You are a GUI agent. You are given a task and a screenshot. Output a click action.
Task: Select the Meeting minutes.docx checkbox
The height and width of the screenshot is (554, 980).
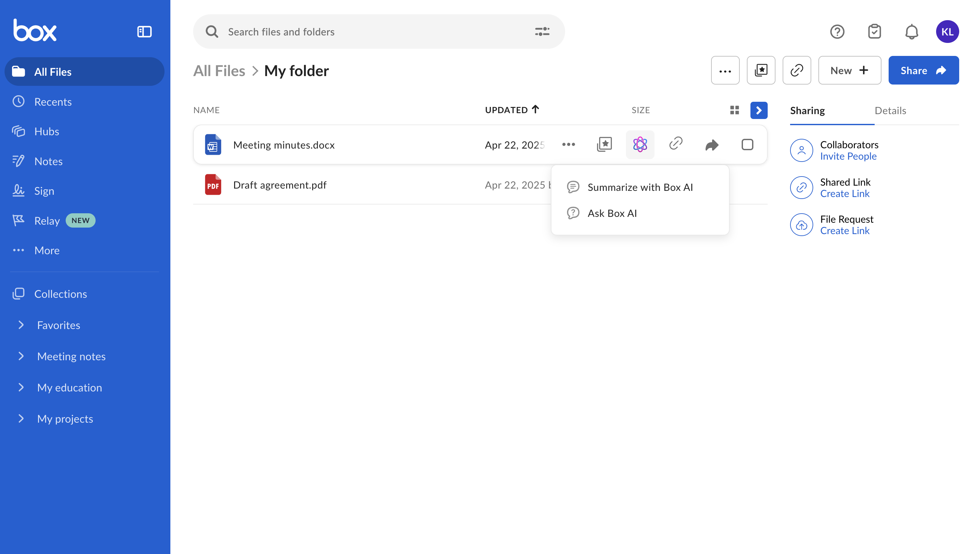747,145
